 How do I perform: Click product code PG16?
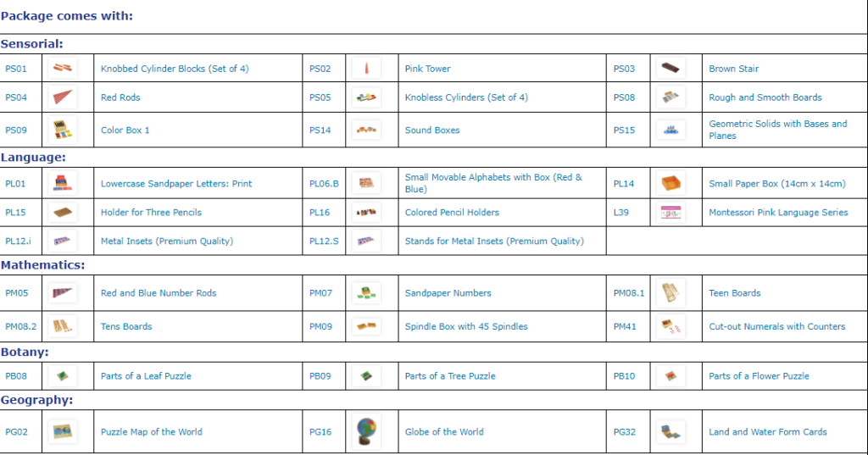(x=320, y=432)
